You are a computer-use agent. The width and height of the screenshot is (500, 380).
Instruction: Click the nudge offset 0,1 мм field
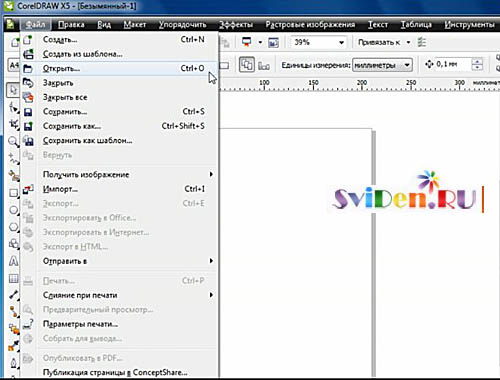pyautogui.click(x=453, y=64)
